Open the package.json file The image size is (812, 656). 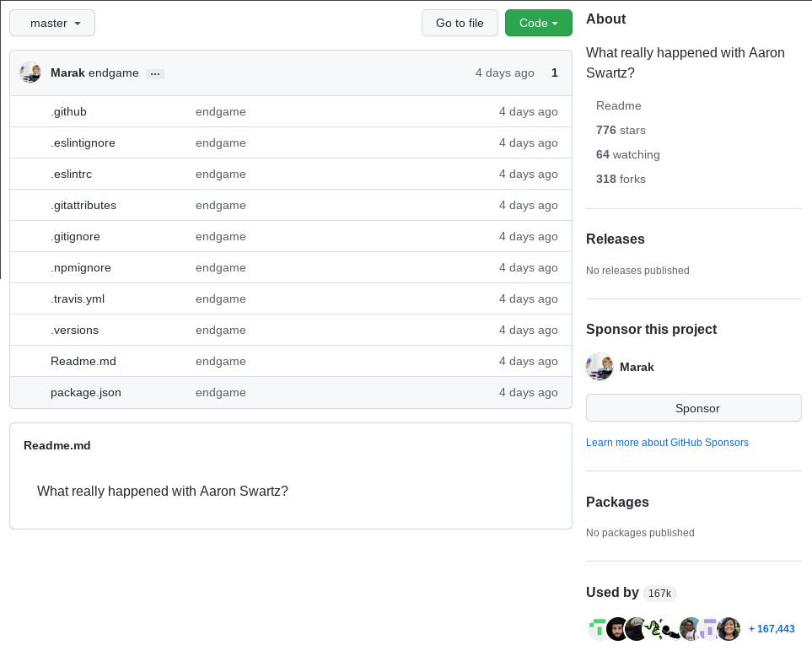coord(86,392)
